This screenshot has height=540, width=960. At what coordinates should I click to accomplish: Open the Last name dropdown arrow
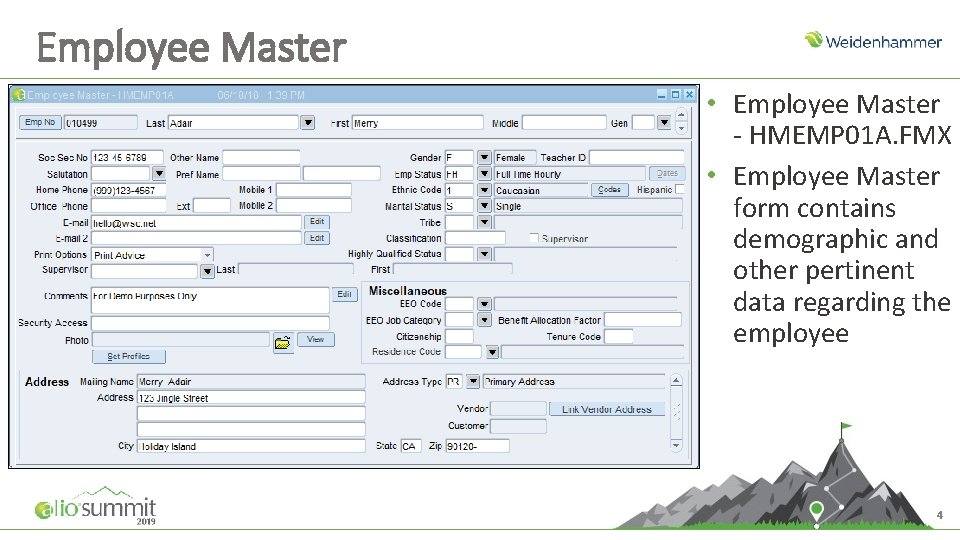point(308,123)
